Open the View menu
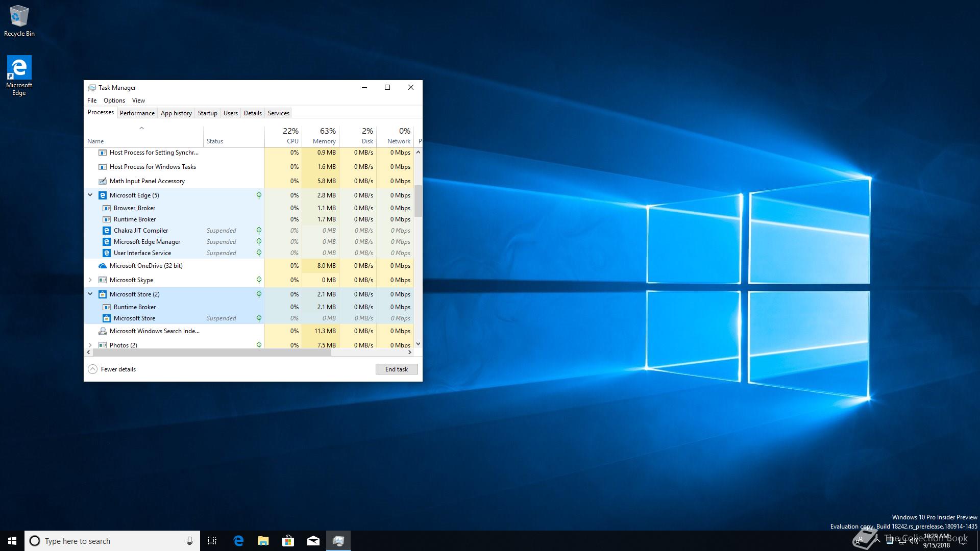The height and width of the screenshot is (551, 980). pos(138,101)
